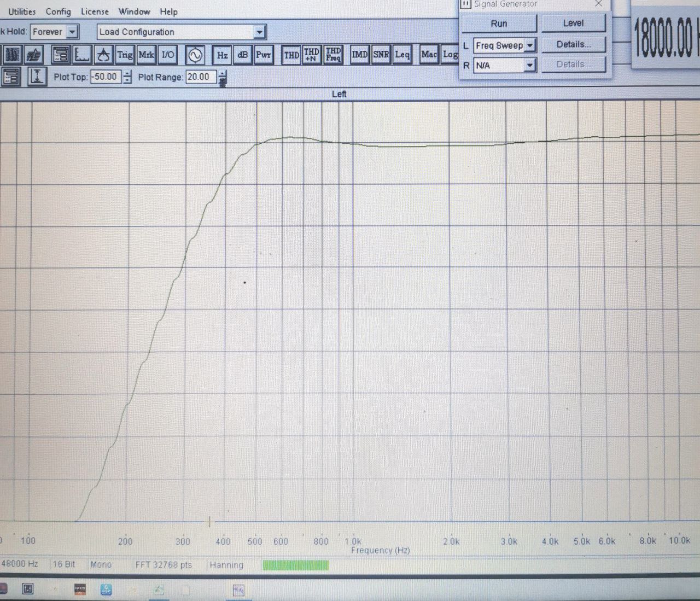Screen dimensions: 700x601
Task: Click the Trig toolbar icon
Action: pyautogui.click(x=125, y=55)
